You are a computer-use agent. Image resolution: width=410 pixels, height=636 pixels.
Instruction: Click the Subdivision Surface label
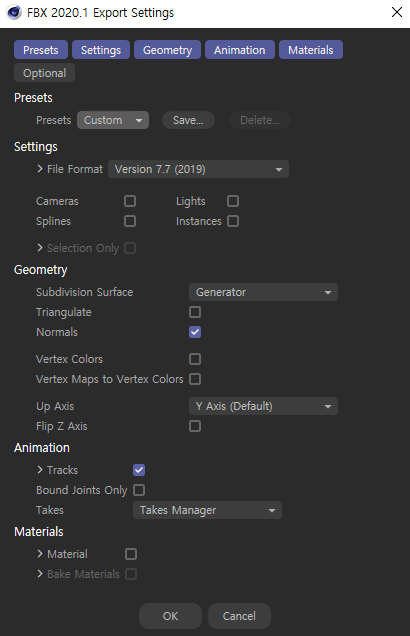[x=84, y=292]
